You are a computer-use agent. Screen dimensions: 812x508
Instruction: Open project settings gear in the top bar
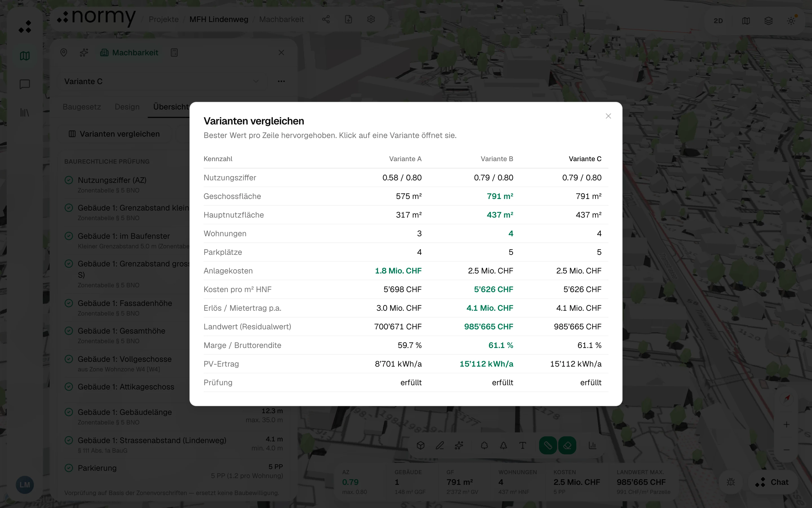371,19
